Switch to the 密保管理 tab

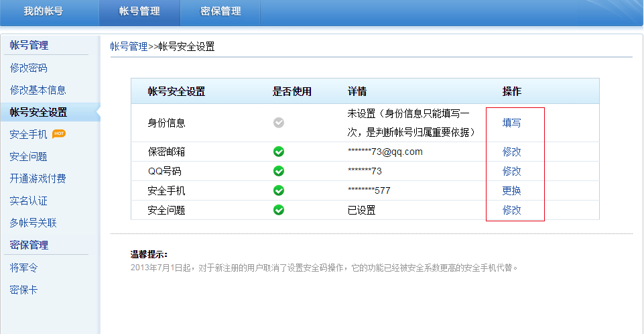(220, 11)
